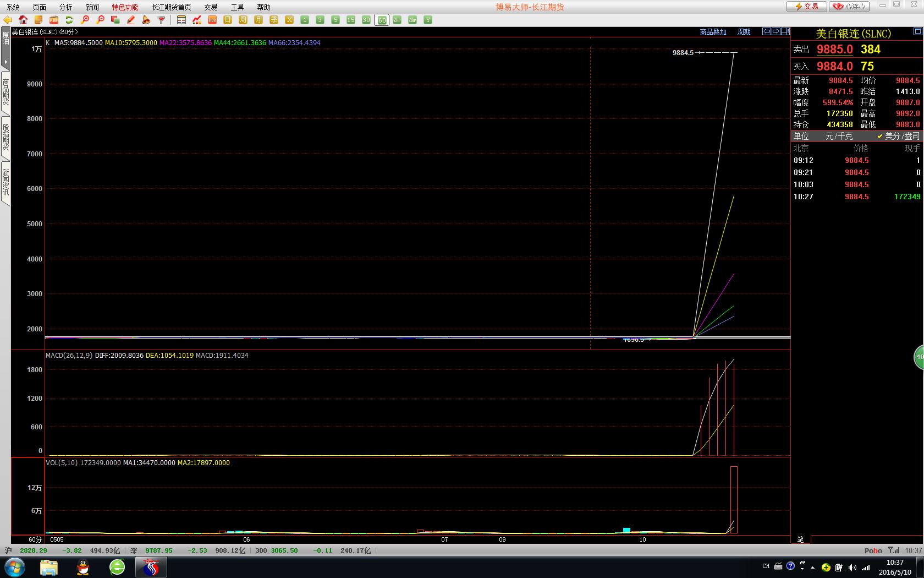Screen dimensions: 924x578
Task: Enable the 美分/盎司 unit option
Action: click(x=898, y=136)
